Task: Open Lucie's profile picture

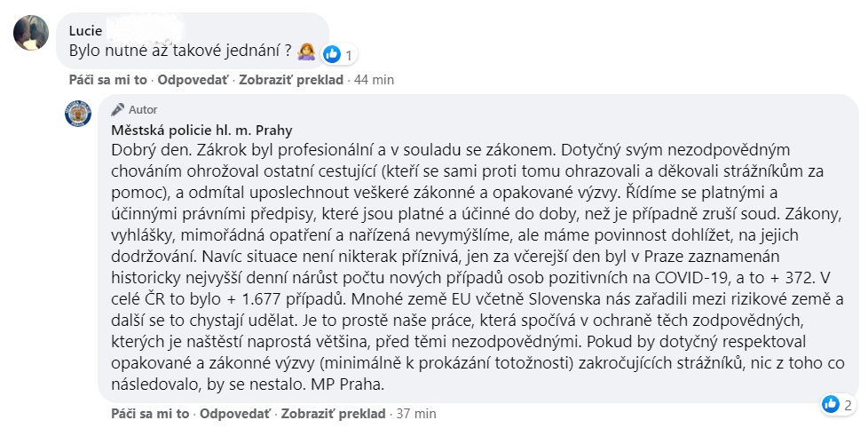Action: (31, 33)
